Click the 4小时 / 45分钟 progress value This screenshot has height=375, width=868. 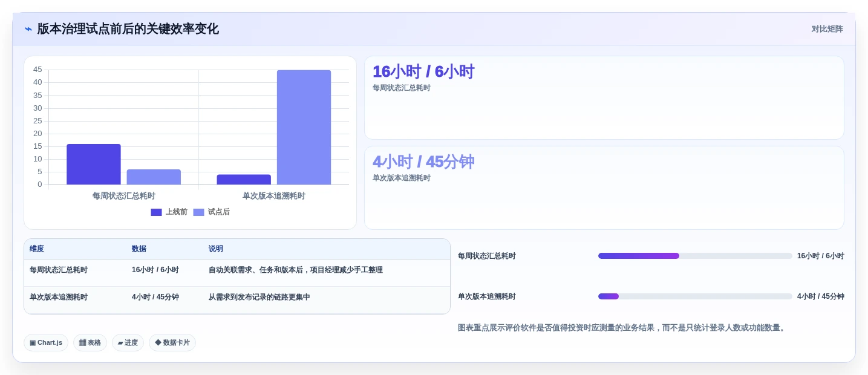pos(821,296)
